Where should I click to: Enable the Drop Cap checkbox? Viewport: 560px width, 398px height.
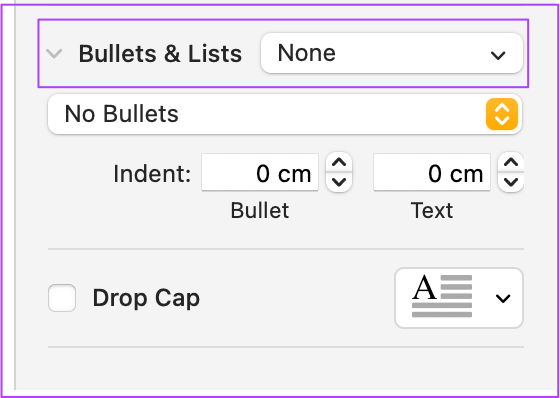(x=62, y=298)
